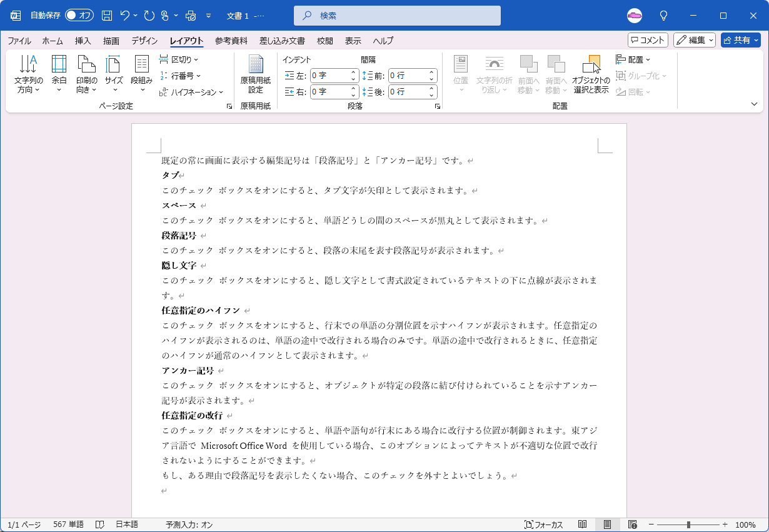The image size is (769, 532).
Task: Expand the breaks (区切り) dropdown
Action: point(179,59)
